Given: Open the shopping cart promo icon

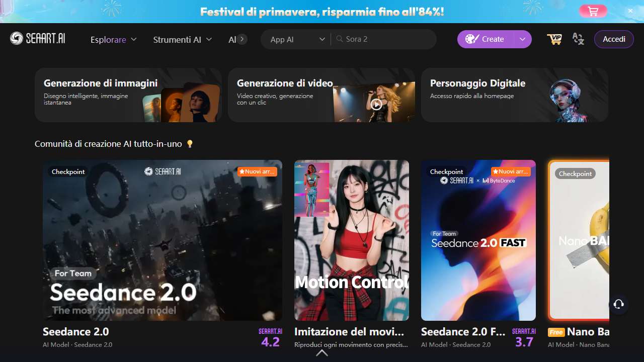Looking at the screenshot, I should (593, 11).
